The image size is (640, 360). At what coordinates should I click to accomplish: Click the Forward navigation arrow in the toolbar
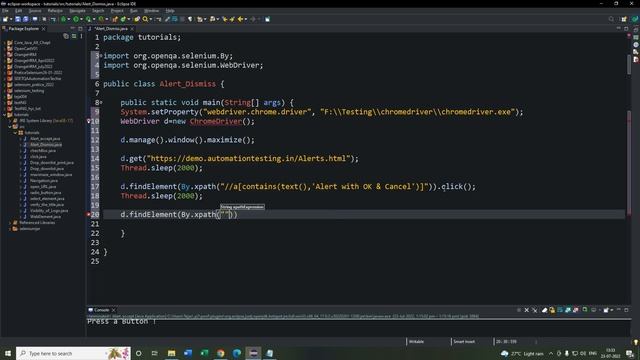coord(253,19)
